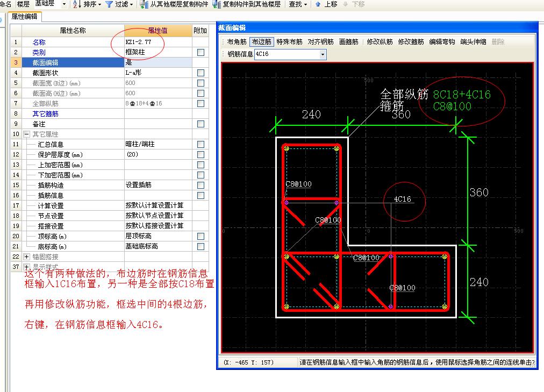Click 按默认搭接设置计算 value cell
The height and width of the screenshot is (392, 544).
pyautogui.click(x=158, y=226)
